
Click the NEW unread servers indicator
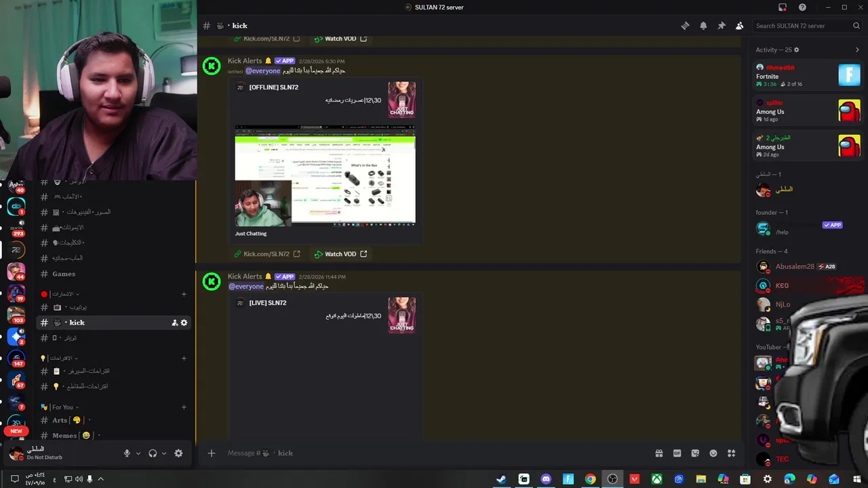16,431
